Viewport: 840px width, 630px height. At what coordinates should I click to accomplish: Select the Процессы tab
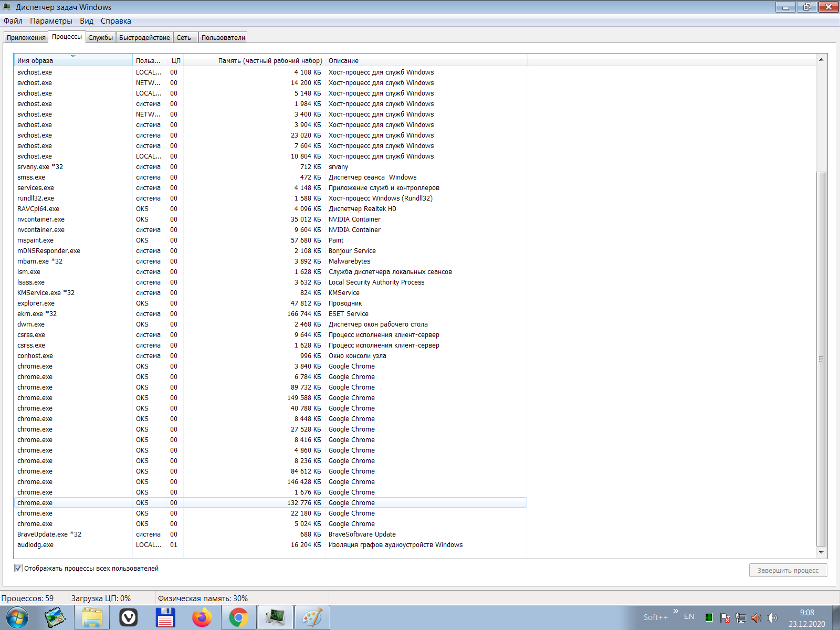[67, 37]
